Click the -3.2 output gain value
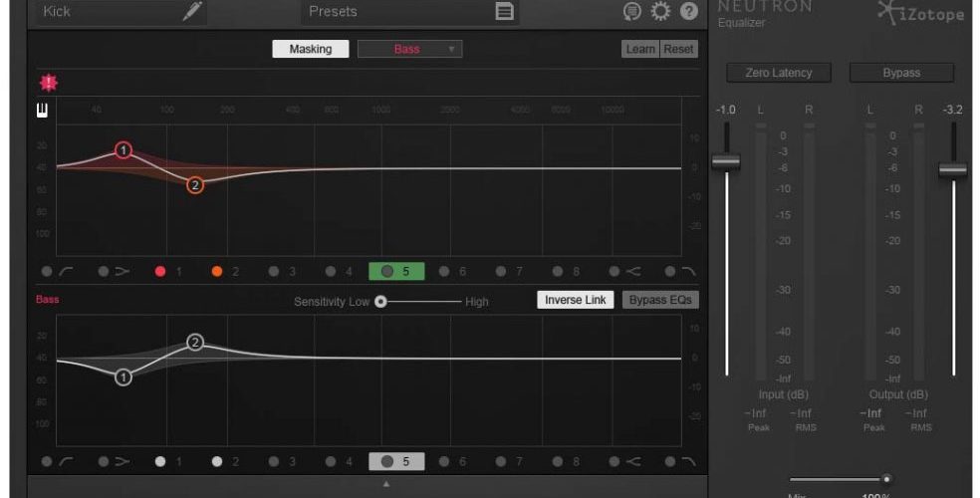Viewport: 980px width, 498px height. (952, 110)
